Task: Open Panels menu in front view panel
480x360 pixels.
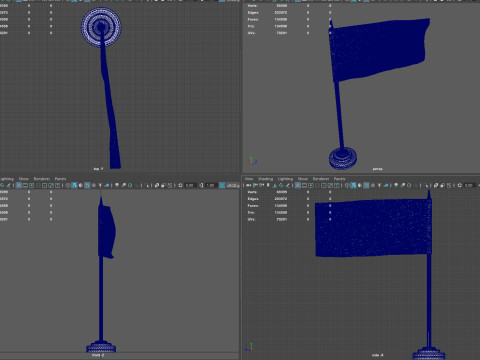Action: pyautogui.click(x=61, y=179)
